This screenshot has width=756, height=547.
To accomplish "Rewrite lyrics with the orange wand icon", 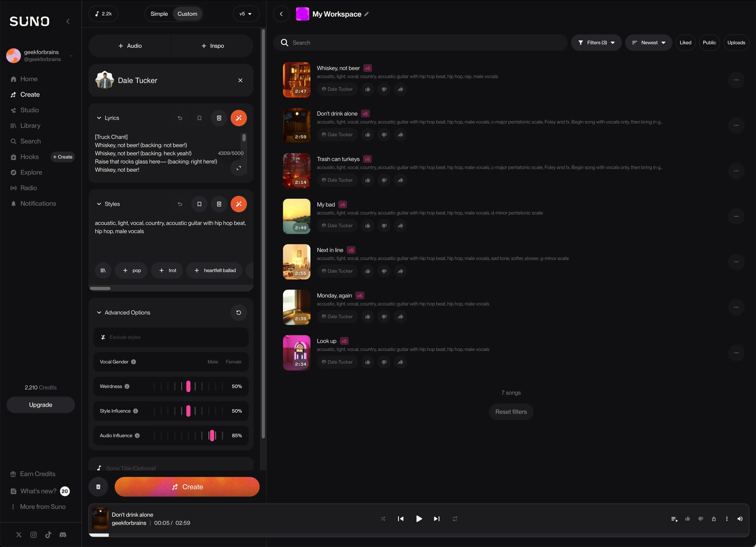I will pyautogui.click(x=239, y=118).
